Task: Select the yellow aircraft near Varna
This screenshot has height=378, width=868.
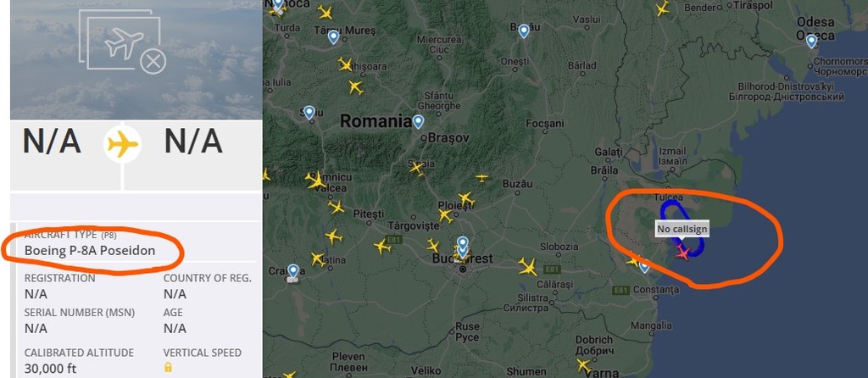Action: (583, 365)
